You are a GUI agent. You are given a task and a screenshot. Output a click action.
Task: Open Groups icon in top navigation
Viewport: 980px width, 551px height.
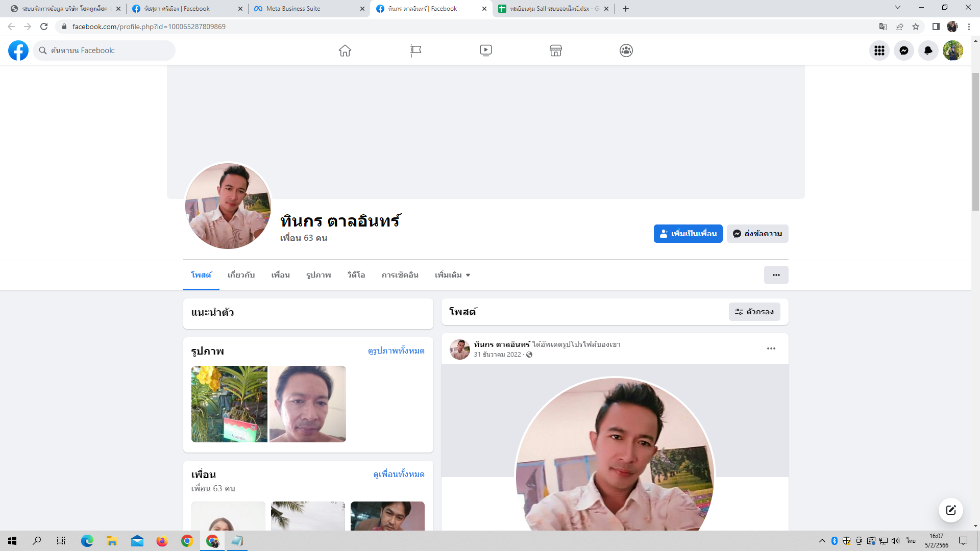tap(626, 51)
